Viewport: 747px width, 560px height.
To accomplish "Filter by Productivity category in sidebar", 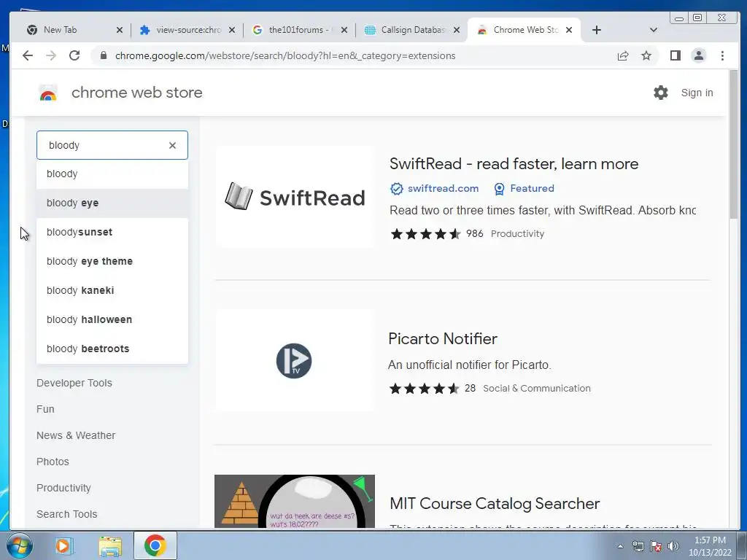I will pyautogui.click(x=63, y=488).
